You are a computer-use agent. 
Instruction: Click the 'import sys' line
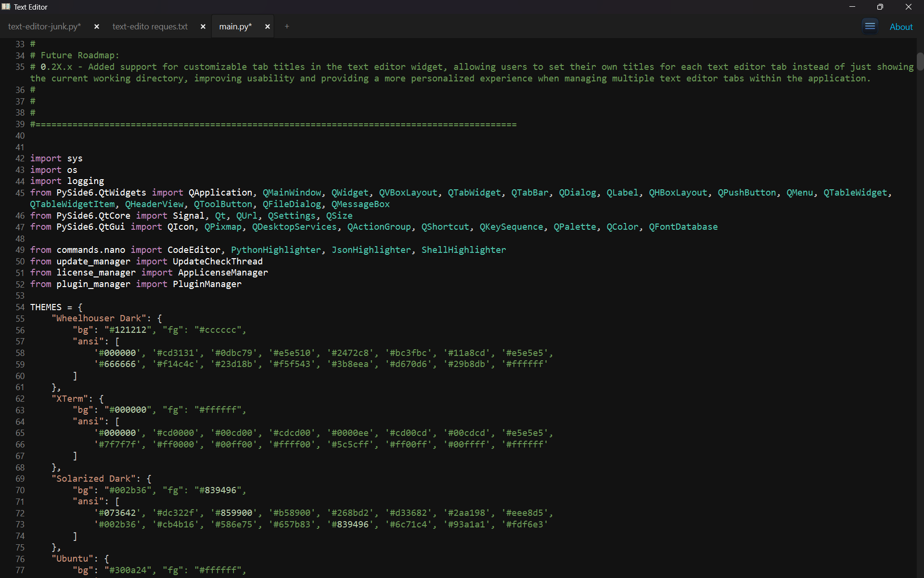56,158
